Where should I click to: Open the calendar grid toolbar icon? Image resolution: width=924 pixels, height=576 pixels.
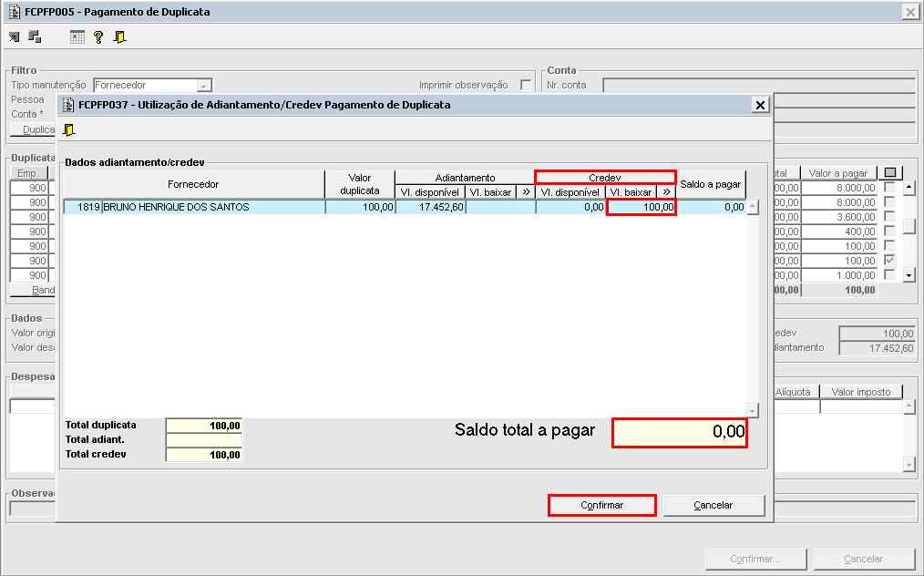tap(77, 37)
